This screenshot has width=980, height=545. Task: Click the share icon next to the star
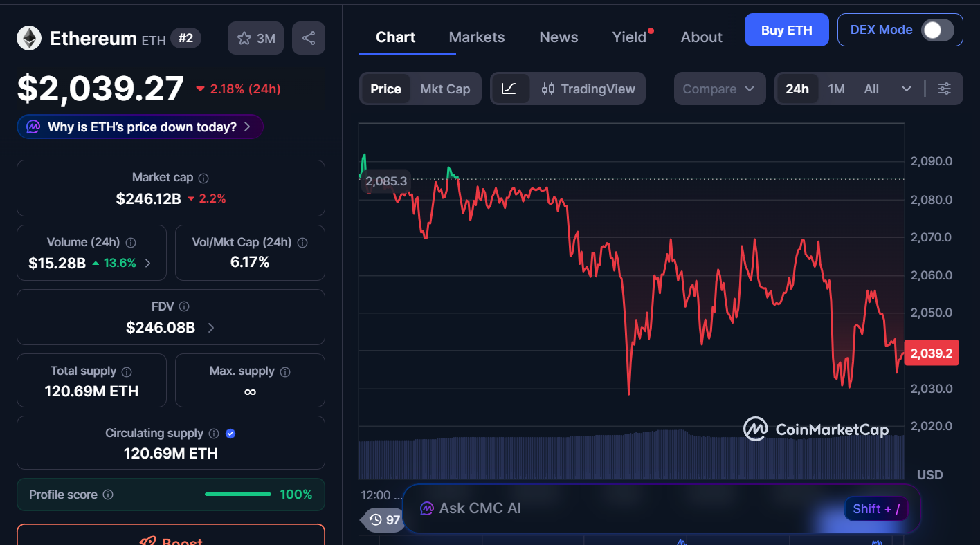(309, 38)
